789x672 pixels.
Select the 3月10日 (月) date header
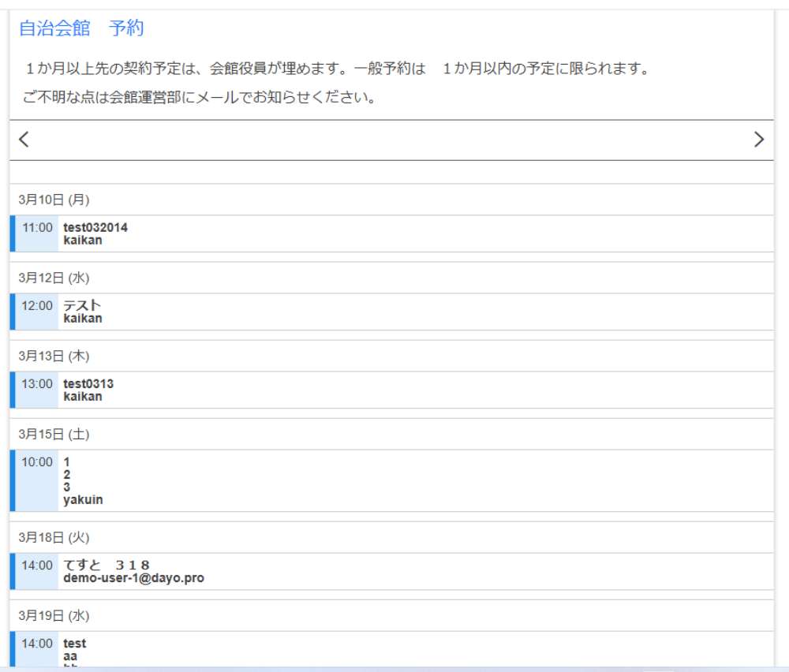tap(54, 200)
